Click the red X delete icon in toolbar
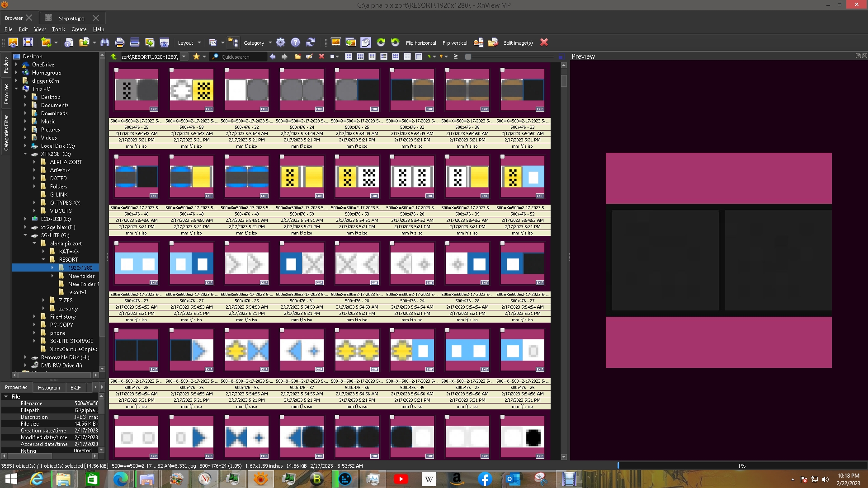868x488 pixels. pos(544,42)
